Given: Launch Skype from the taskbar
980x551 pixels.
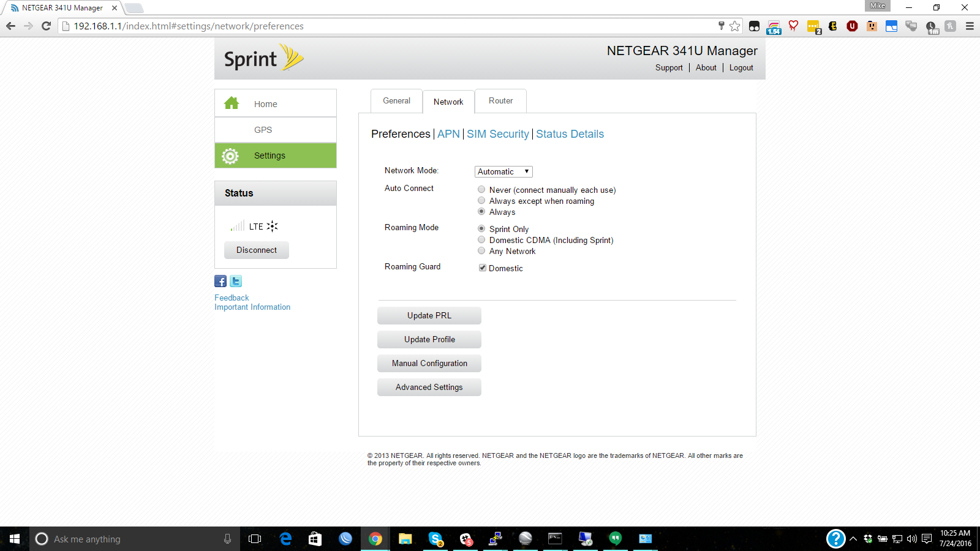Looking at the screenshot, I should coord(435,539).
